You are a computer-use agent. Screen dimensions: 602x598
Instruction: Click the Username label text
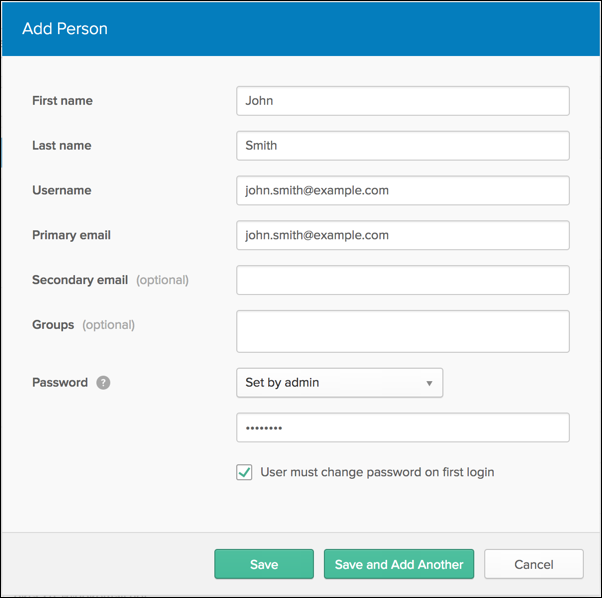click(62, 190)
